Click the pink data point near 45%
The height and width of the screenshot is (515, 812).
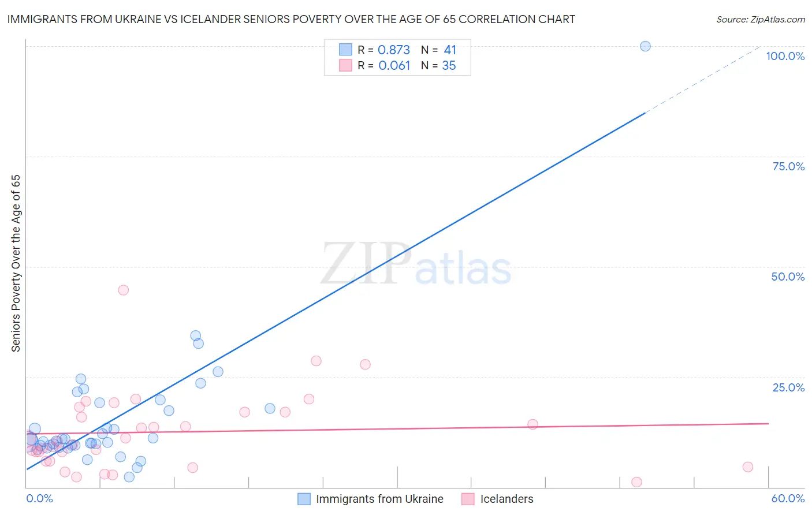123,290
